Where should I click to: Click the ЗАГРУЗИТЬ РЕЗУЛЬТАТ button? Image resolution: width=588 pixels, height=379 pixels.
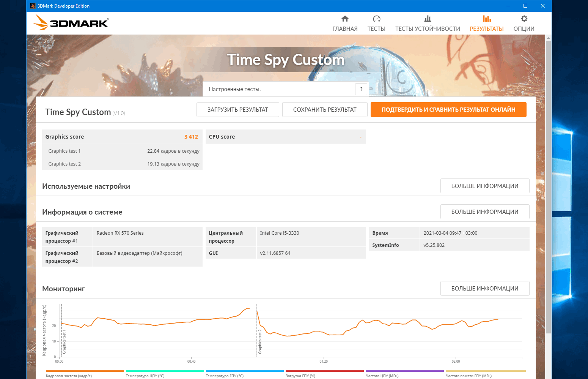[238, 109]
